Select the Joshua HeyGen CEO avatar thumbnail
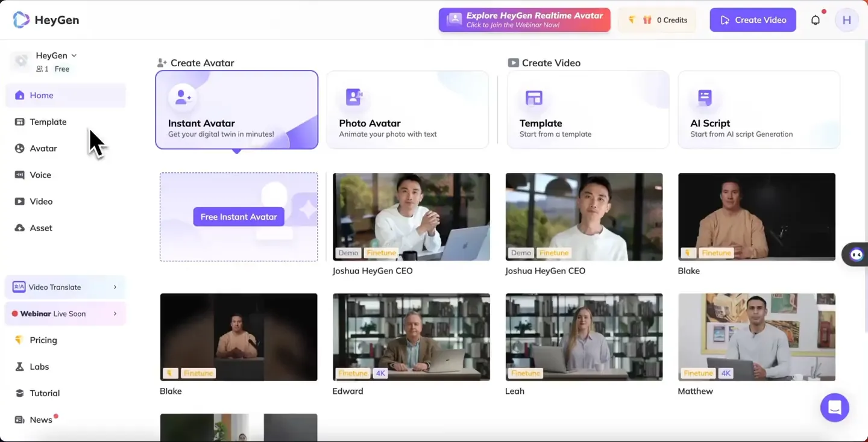The width and height of the screenshot is (868, 442). point(411,217)
